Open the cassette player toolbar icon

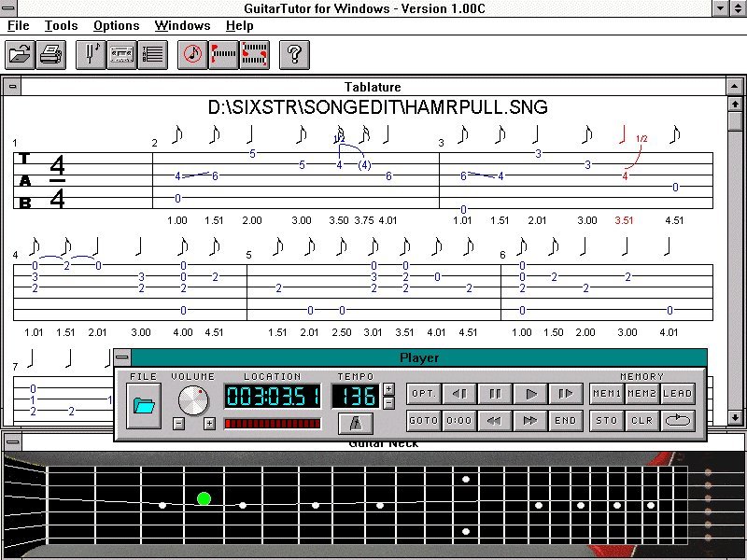pos(121,55)
